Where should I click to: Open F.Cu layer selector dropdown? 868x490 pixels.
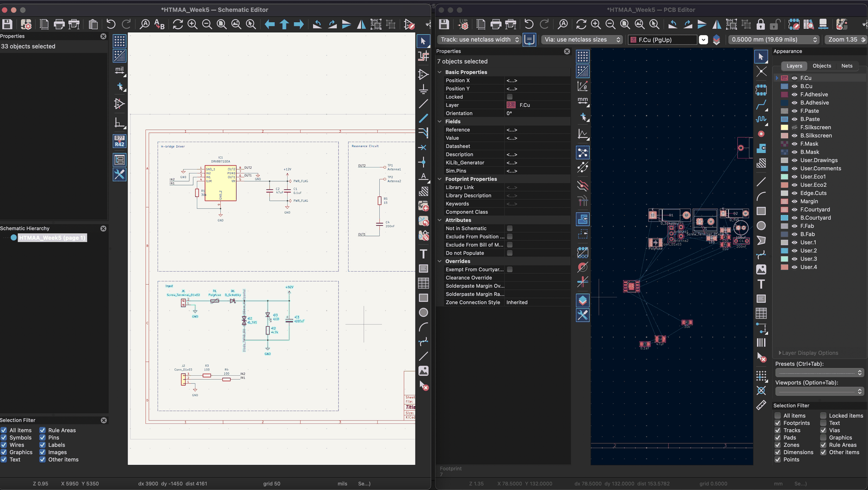pyautogui.click(x=703, y=40)
